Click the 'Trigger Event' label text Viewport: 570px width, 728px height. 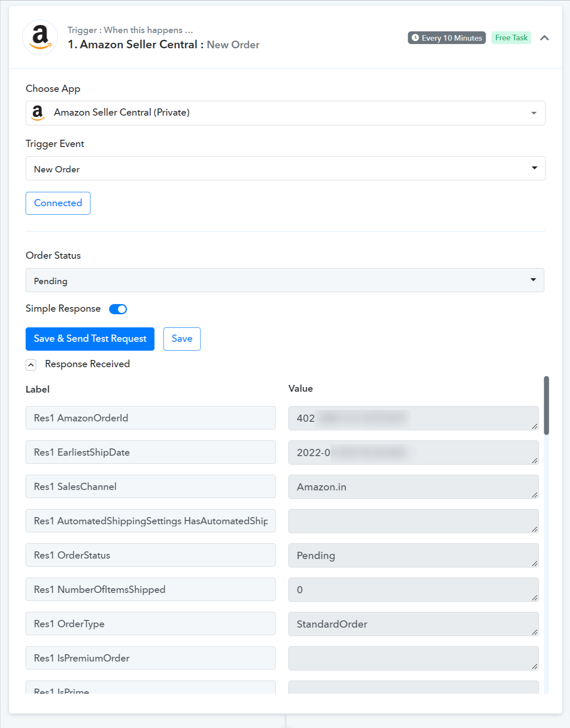pos(55,144)
